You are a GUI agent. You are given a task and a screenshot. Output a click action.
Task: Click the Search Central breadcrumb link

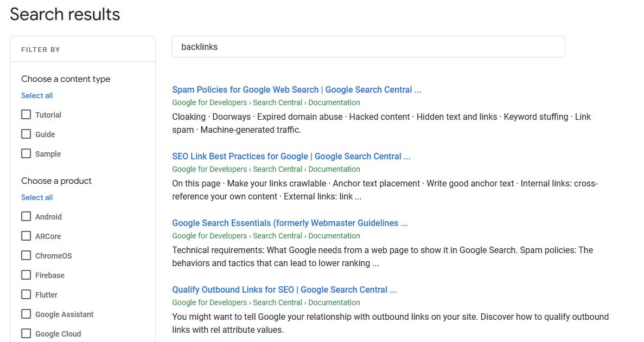(278, 102)
